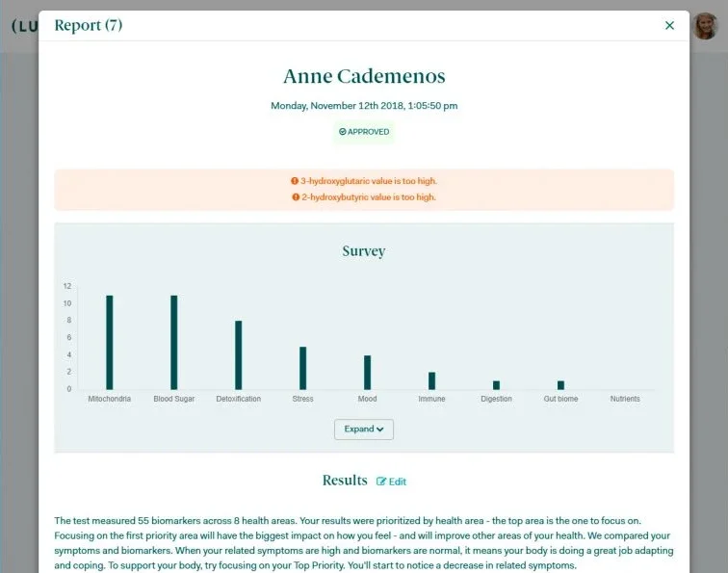728x573 pixels.
Task: Click the Survey section heading
Action: coord(364,251)
